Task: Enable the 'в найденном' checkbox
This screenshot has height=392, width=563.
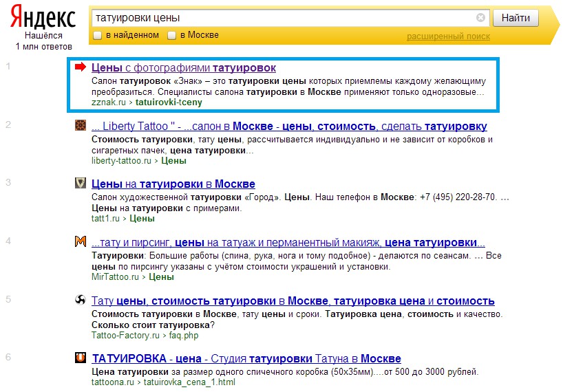Action: [x=97, y=36]
